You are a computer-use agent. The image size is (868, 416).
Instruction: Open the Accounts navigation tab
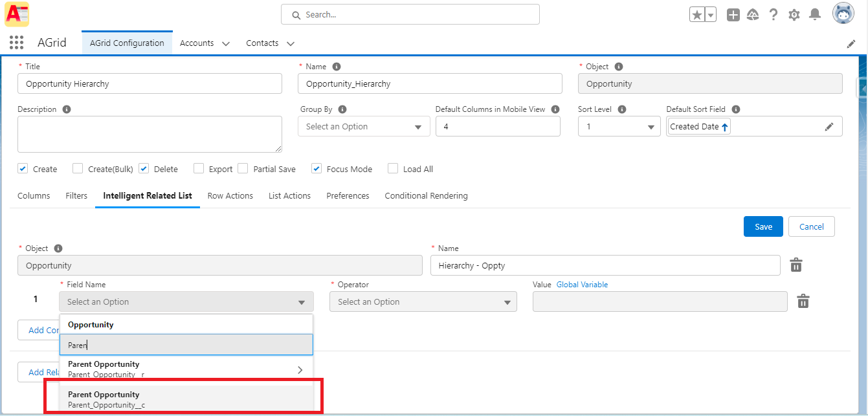coord(197,43)
